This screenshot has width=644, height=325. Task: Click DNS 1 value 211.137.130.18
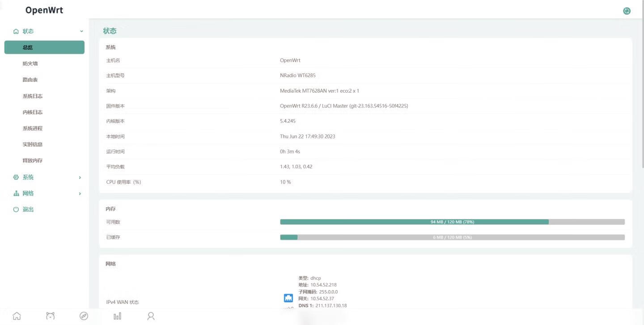(331, 306)
